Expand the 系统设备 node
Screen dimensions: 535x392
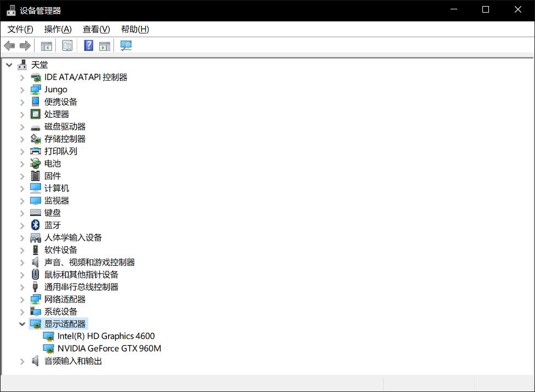(x=22, y=312)
